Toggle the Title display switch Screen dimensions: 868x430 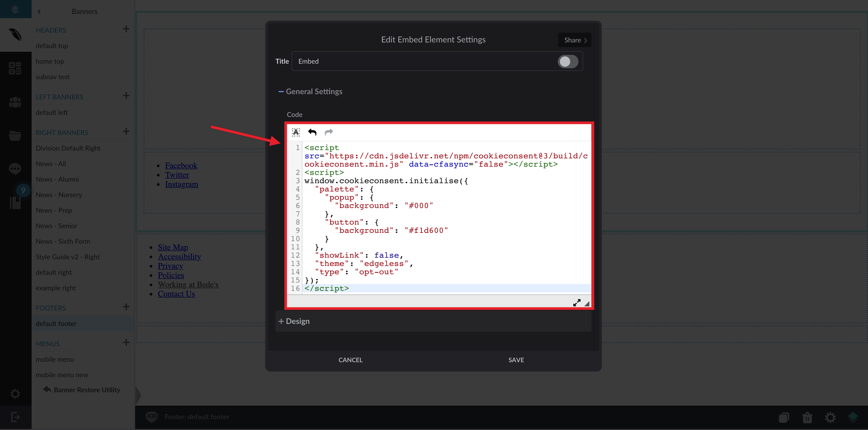pos(568,62)
